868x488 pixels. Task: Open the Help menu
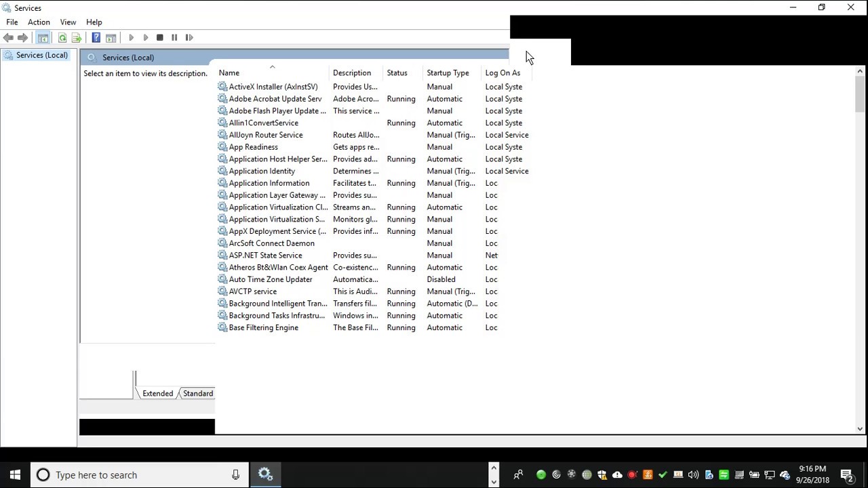tap(94, 22)
